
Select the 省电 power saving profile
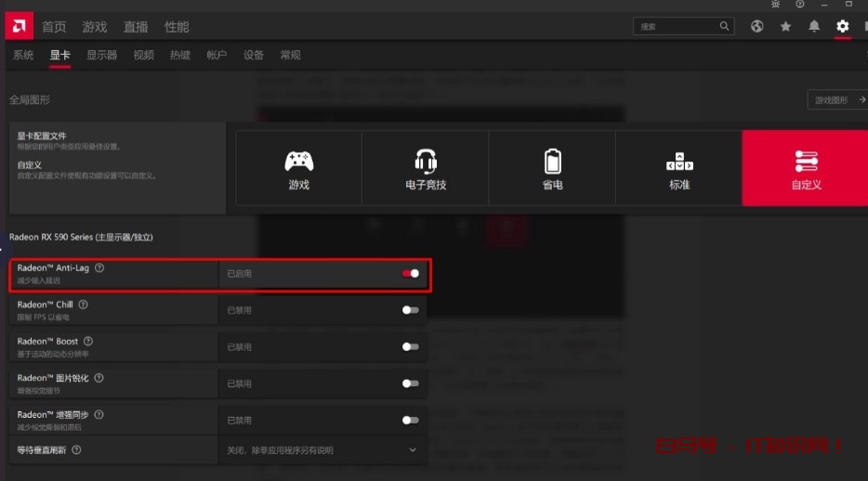click(x=552, y=168)
